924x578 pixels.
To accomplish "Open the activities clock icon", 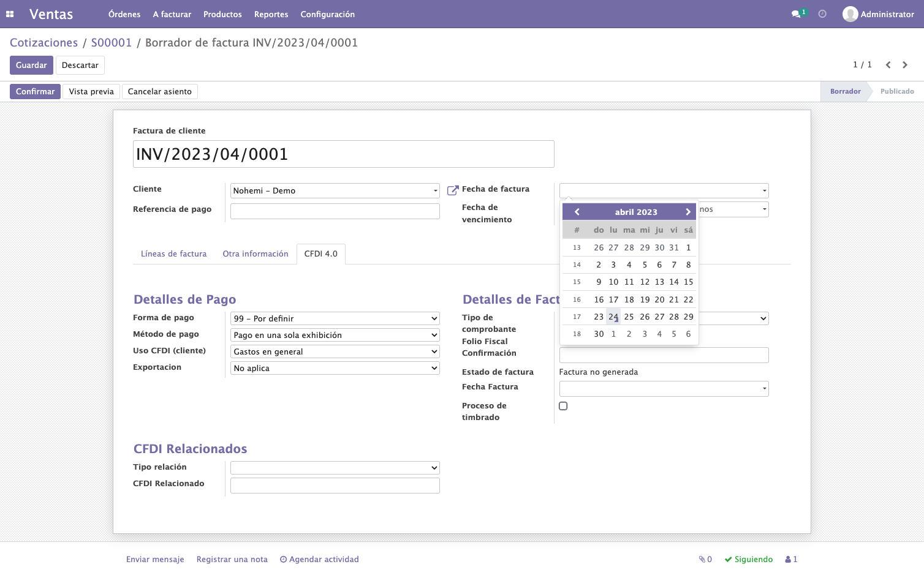I will (822, 14).
